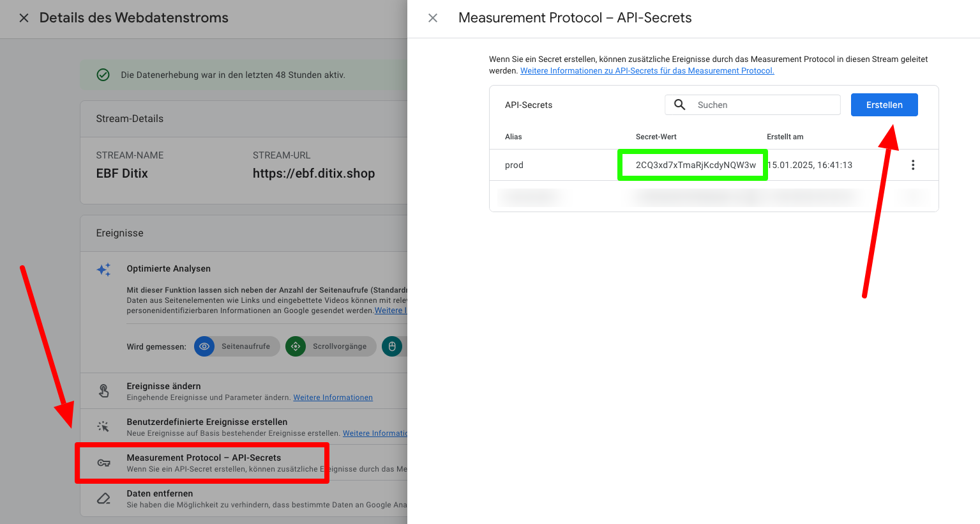Open the three-dot menu for prod secret

tap(913, 165)
